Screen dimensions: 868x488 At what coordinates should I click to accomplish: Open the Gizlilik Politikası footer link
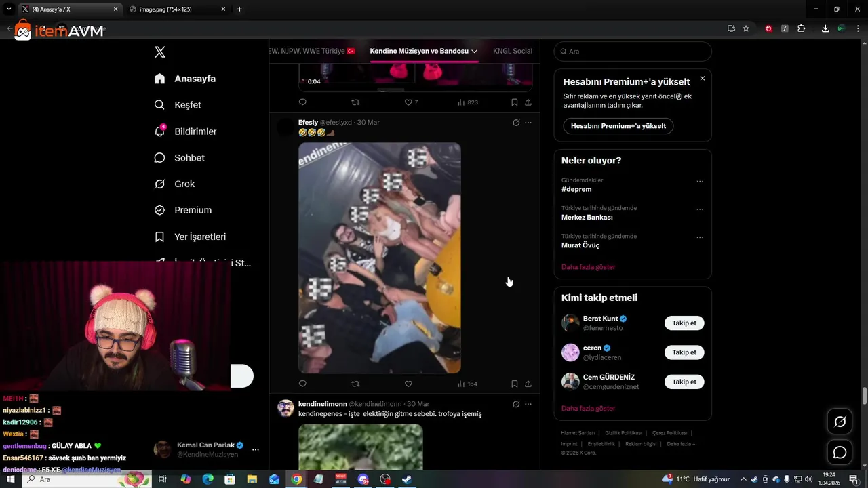pos(623,433)
